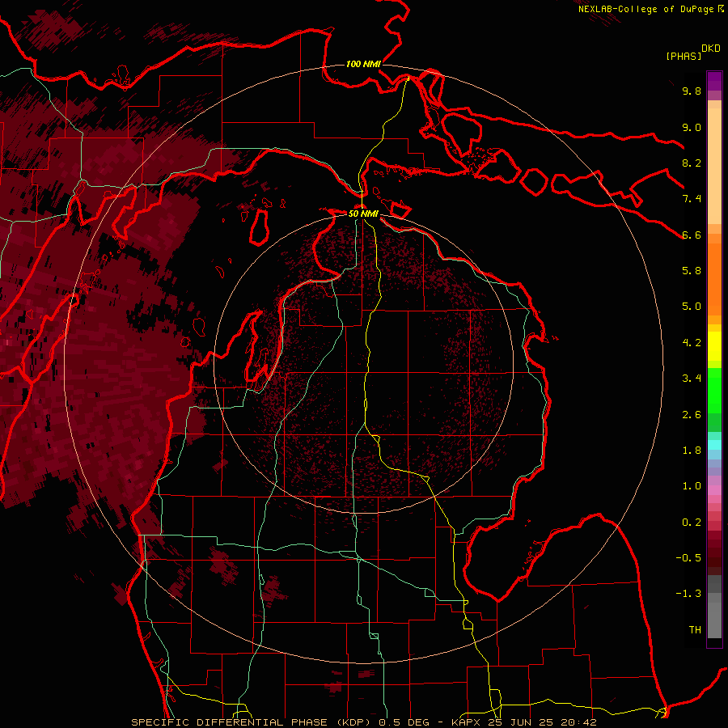
Task: Click the 4.2 scale value label
Action: tap(692, 343)
